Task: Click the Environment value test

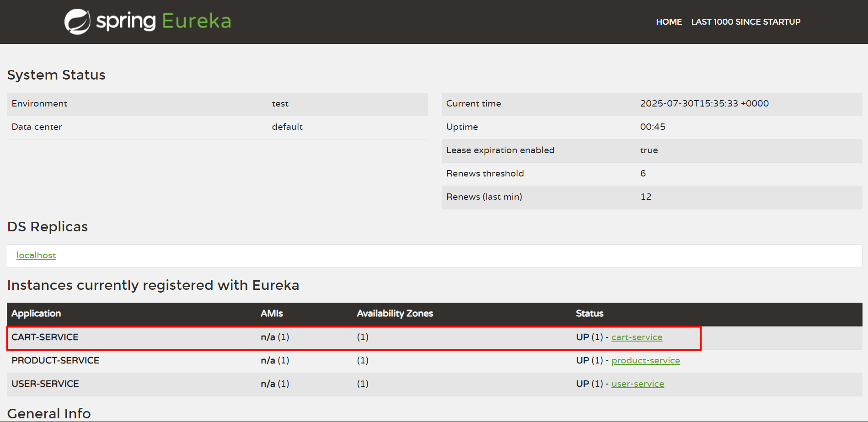Action: [280, 104]
